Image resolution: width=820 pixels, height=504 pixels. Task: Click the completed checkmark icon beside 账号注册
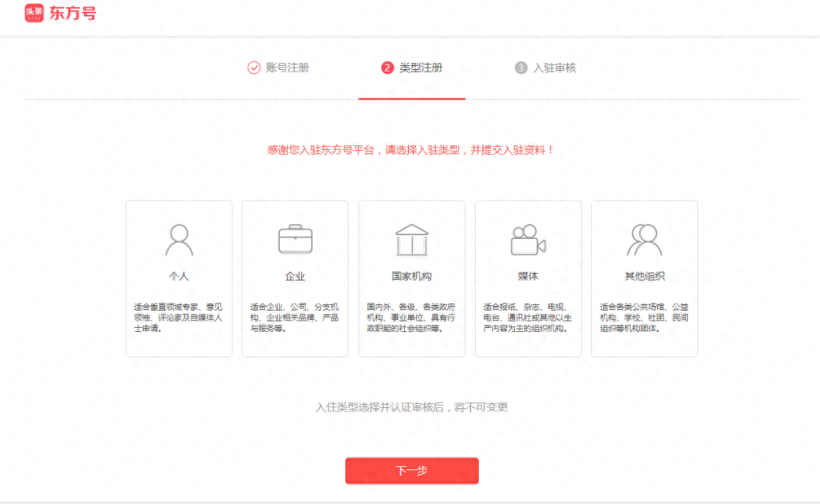[x=254, y=68]
